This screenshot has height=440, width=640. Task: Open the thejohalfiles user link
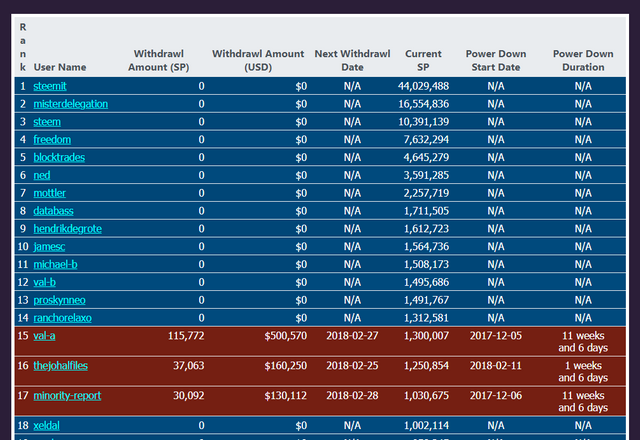pos(60,366)
